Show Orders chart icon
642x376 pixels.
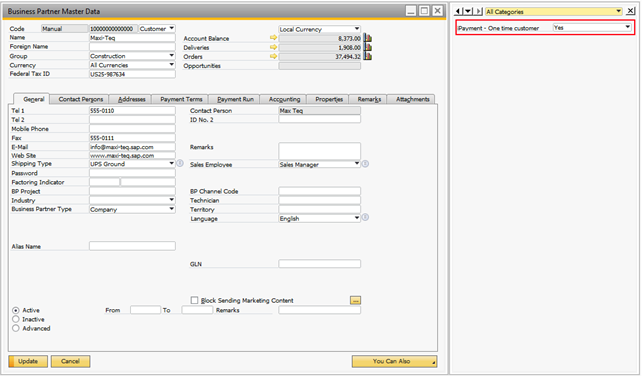[368, 56]
